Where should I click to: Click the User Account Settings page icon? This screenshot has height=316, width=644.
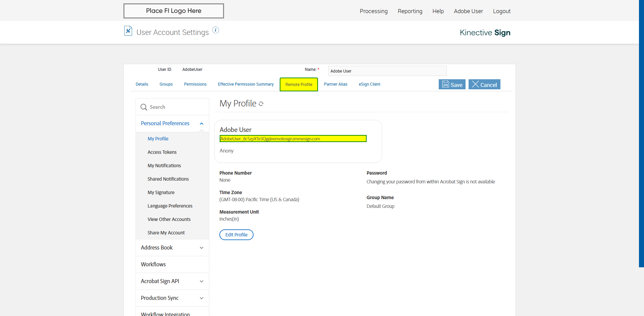point(128,31)
